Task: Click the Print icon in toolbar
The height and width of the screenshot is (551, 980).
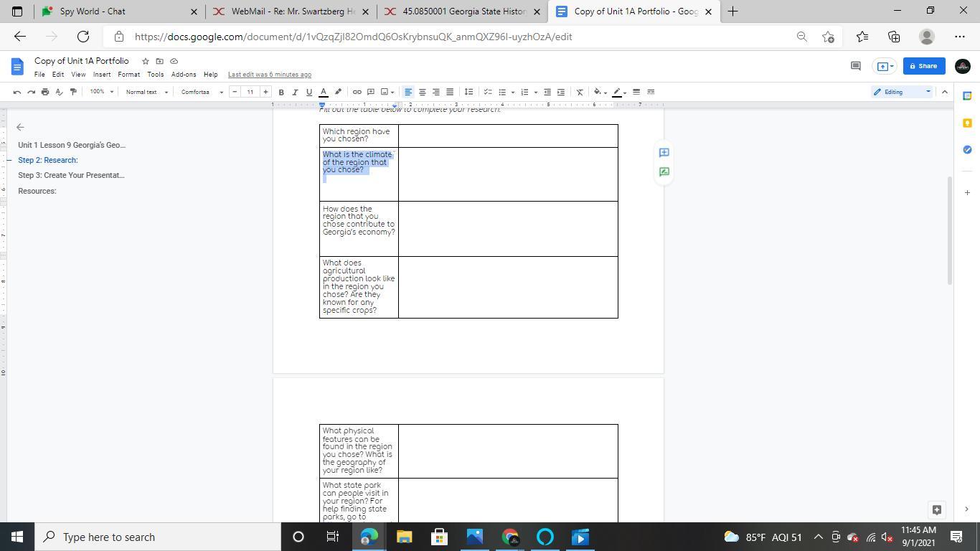Action: coord(45,92)
